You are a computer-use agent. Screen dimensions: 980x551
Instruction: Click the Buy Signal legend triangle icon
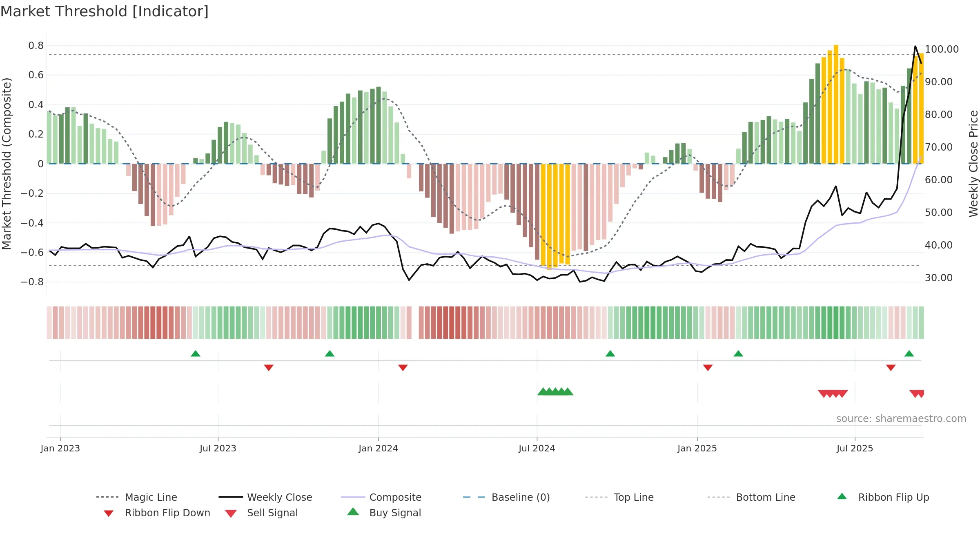(353, 511)
